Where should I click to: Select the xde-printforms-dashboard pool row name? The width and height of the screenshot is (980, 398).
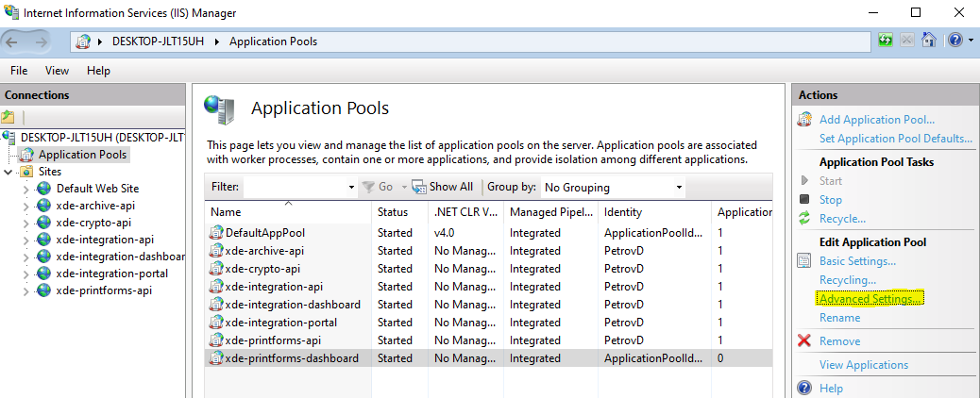[x=291, y=358]
